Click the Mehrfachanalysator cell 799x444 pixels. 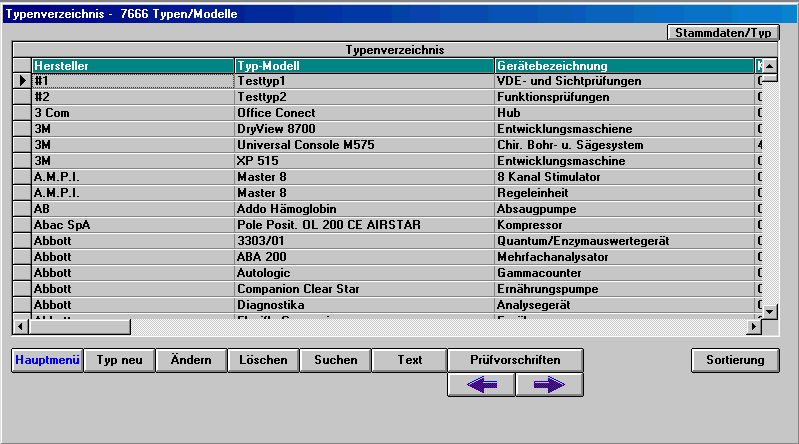tap(624, 256)
